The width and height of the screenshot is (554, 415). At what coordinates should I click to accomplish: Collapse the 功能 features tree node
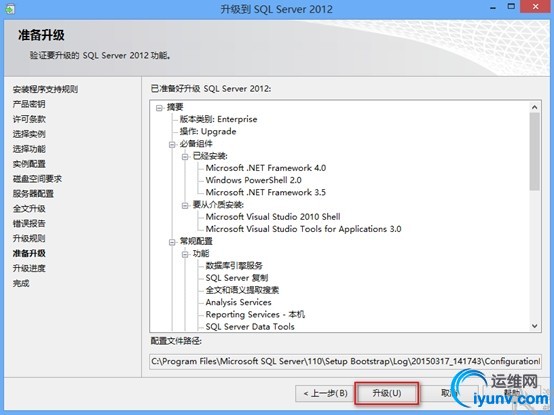point(185,254)
